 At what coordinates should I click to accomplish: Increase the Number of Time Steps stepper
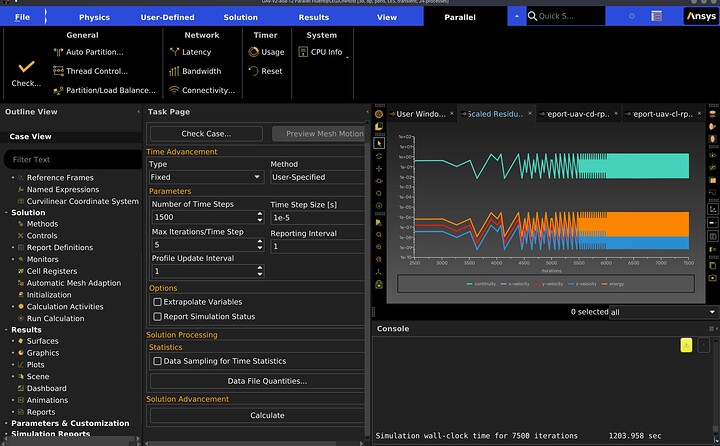coord(260,214)
